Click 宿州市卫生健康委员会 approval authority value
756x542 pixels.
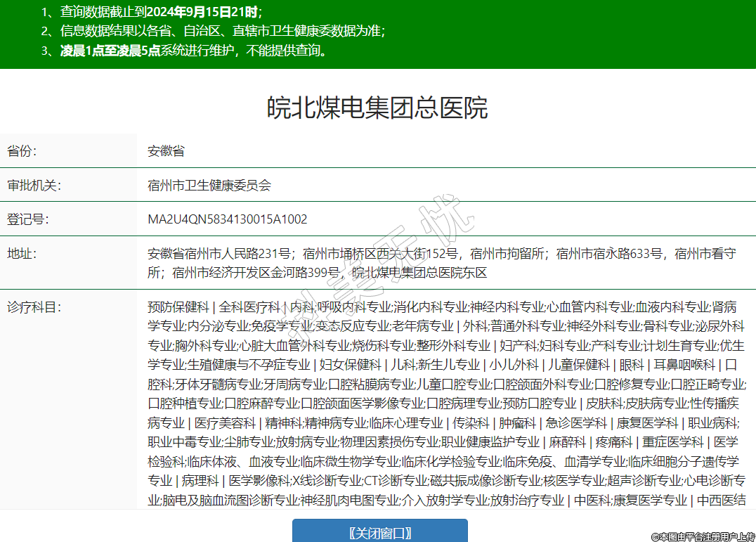click(209, 185)
